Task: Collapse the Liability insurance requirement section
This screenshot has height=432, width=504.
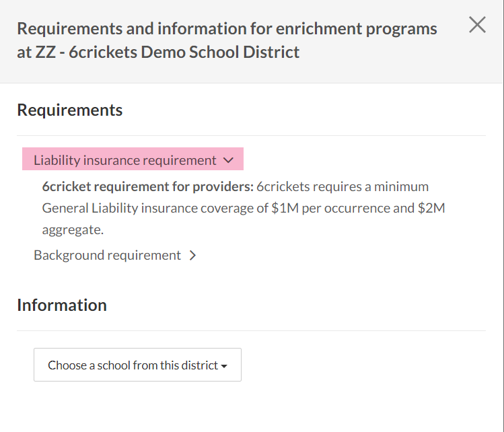Action: point(133,160)
